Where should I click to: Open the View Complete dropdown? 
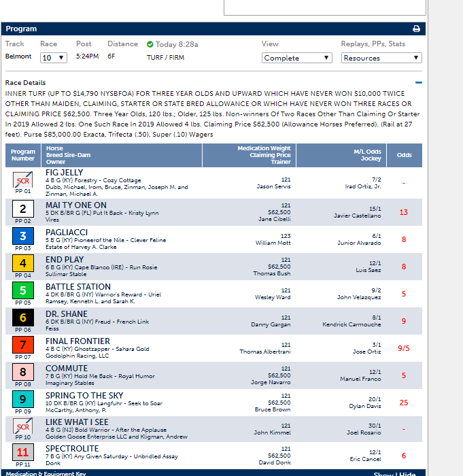(297, 58)
